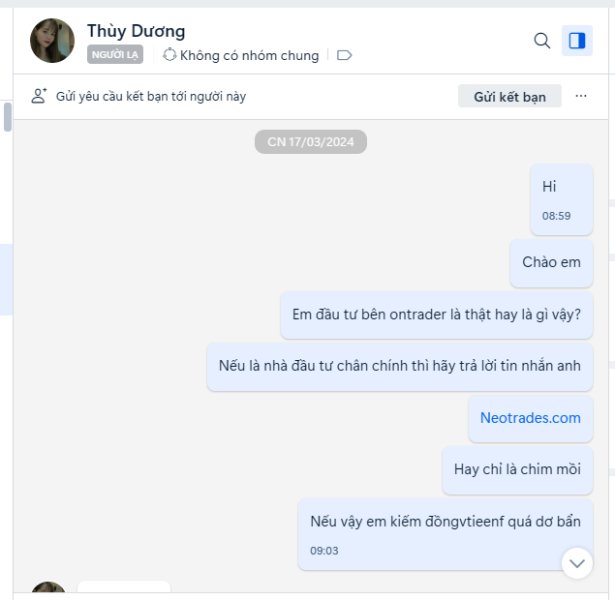
Task: Open the three-dot more options menu
Action: pos(581,96)
